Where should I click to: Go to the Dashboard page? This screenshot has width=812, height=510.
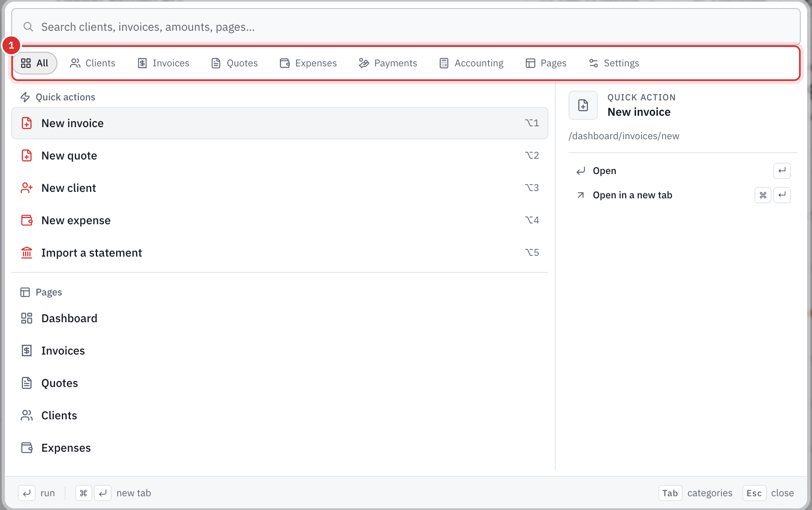[x=280, y=318]
